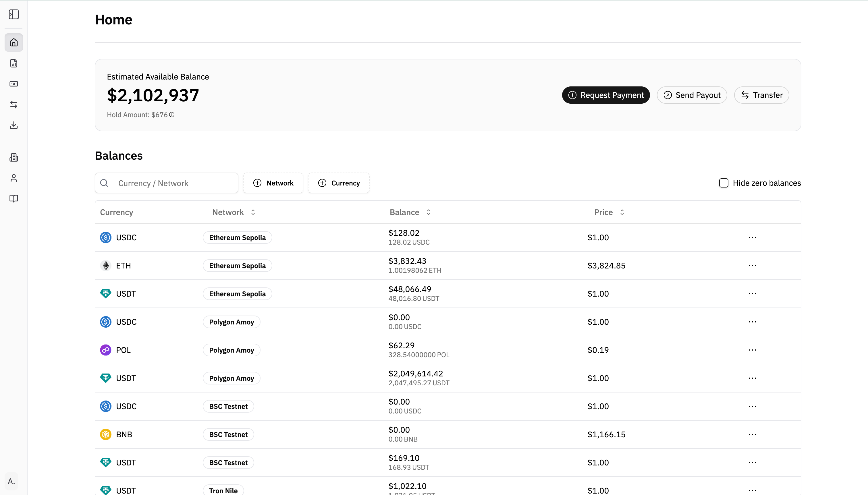Click the Request Payment button
Screen dimensions: 868x495
click(x=605, y=95)
